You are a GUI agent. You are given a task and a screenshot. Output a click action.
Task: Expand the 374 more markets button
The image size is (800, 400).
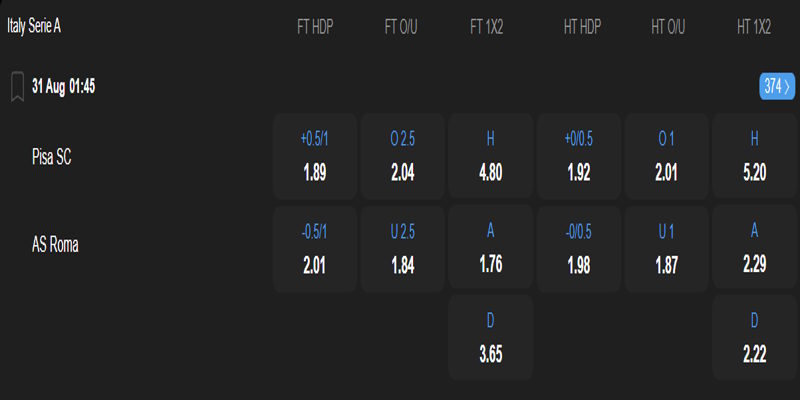(x=777, y=87)
